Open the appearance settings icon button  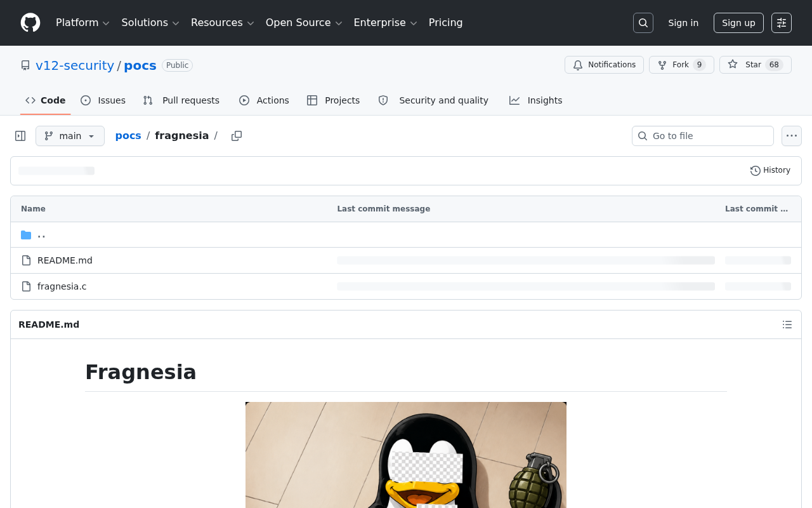pyautogui.click(x=782, y=23)
